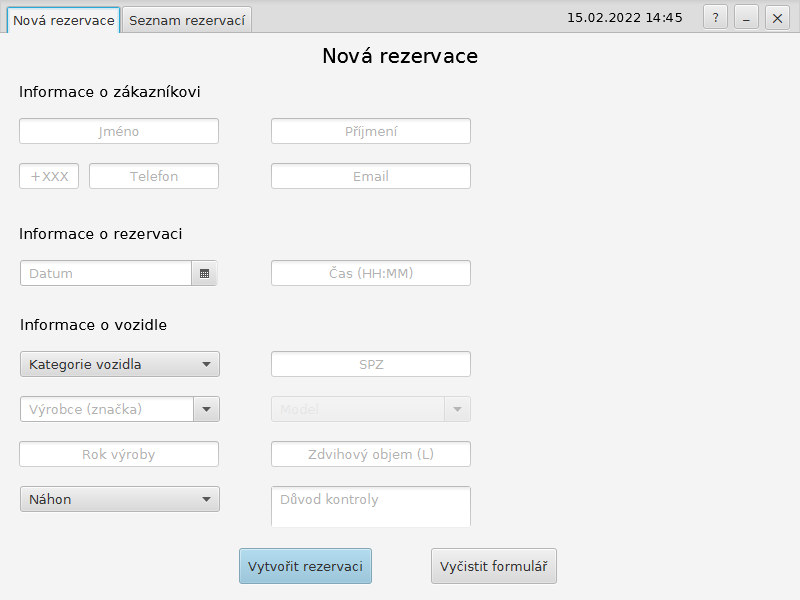Click the SPZ license plate field
The width and height of the screenshot is (800, 600).
click(x=371, y=364)
